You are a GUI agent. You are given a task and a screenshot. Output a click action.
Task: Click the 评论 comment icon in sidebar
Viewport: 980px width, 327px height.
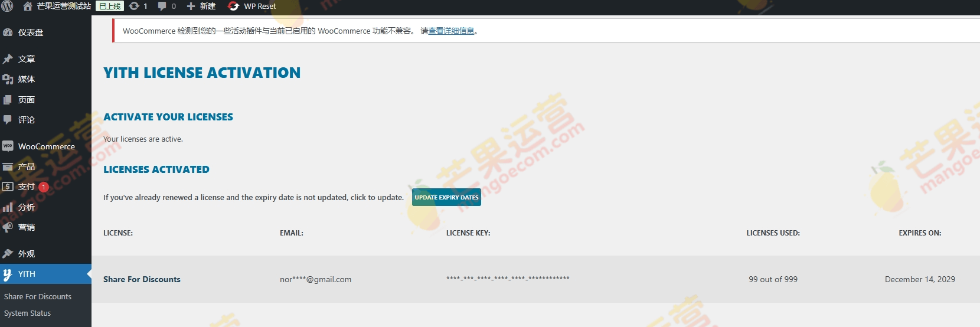click(8, 120)
